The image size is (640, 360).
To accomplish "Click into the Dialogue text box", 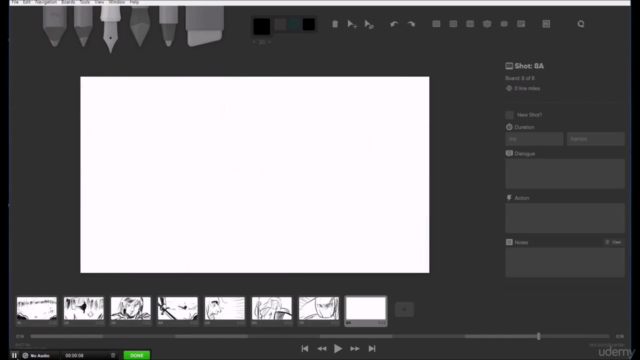I will pyautogui.click(x=565, y=174).
